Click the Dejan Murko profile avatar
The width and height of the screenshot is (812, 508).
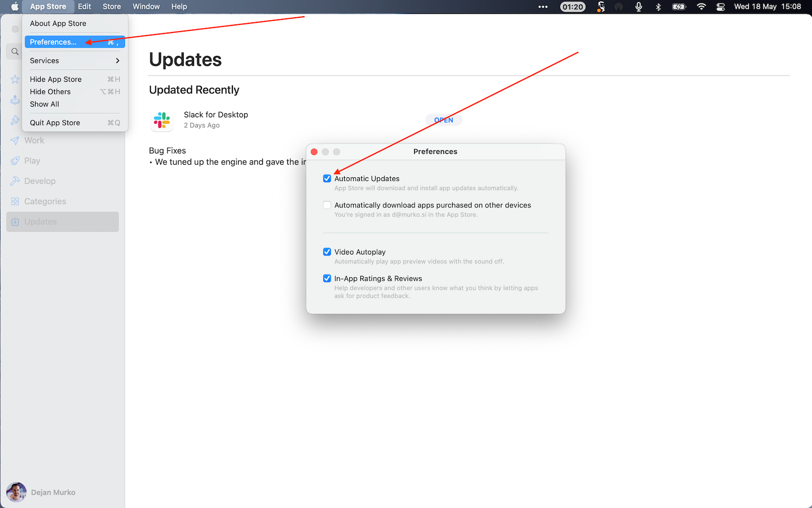click(16, 492)
